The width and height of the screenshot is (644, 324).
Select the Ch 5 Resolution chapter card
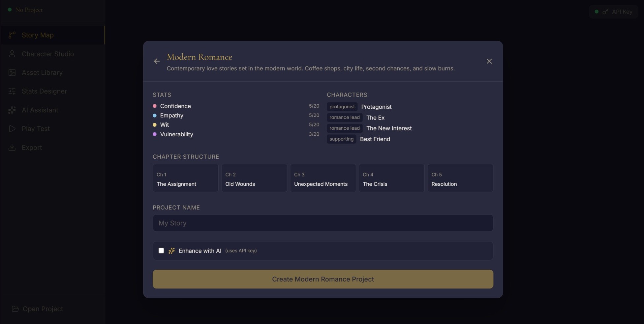click(x=460, y=178)
